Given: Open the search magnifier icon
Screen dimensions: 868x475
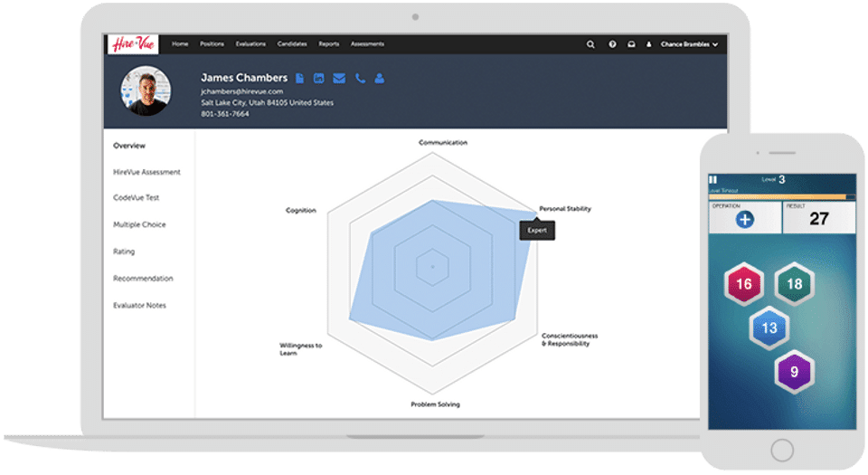Looking at the screenshot, I should coord(590,44).
